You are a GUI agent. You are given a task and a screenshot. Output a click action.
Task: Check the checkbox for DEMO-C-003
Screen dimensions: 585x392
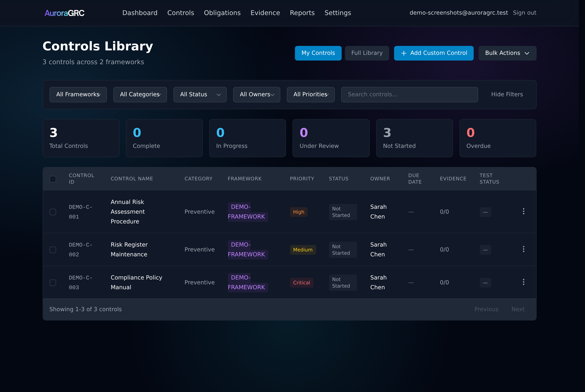[53, 283]
